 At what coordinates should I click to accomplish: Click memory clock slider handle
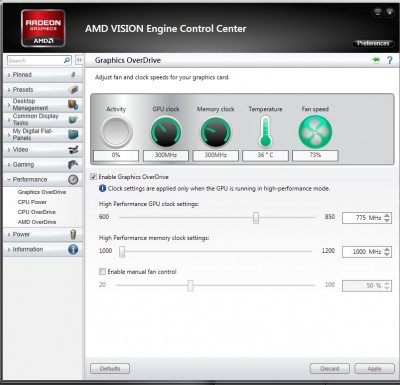click(122, 252)
